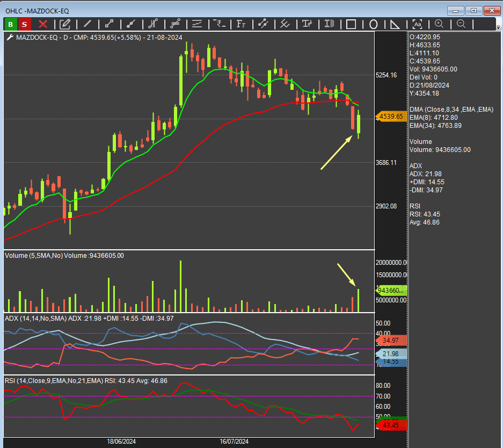Click the Volume (5,SMA,No) pane label
The height and width of the screenshot is (448, 503).
[34, 256]
